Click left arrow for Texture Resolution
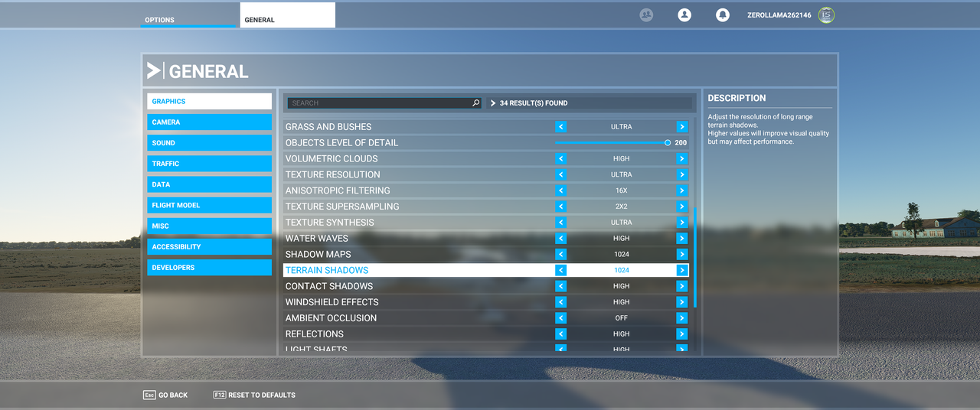 [x=560, y=174]
